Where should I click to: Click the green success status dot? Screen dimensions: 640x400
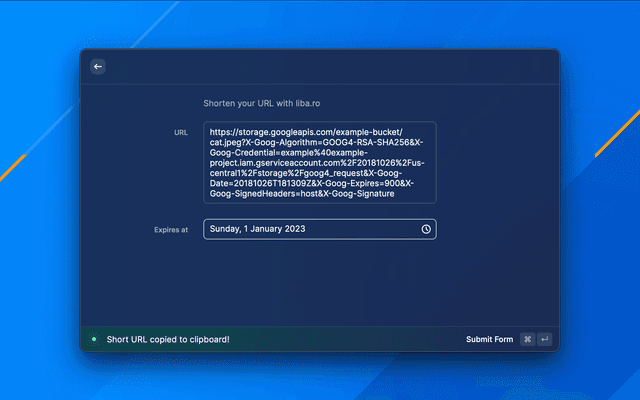[94, 339]
